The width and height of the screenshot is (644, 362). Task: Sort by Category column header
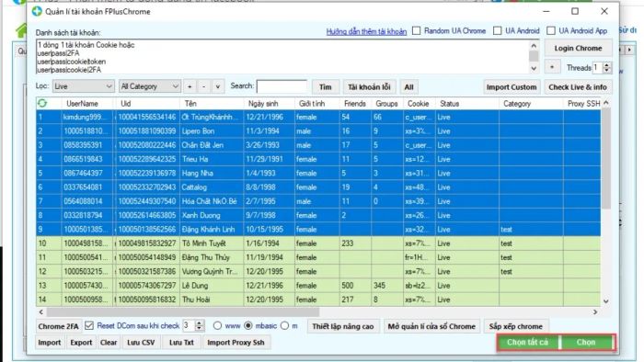[x=517, y=104]
